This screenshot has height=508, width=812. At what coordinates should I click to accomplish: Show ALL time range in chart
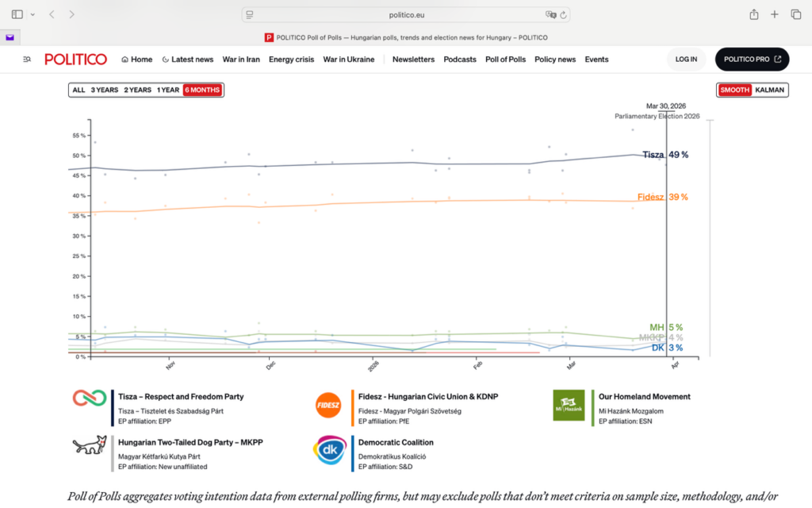pyautogui.click(x=79, y=90)
